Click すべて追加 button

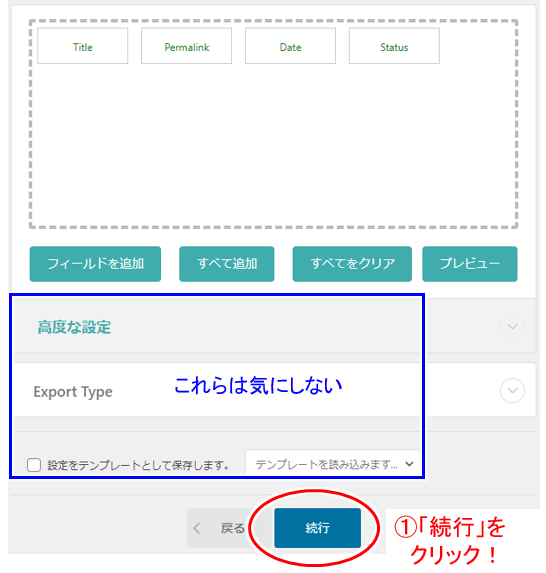pyautogui.click(x=227, y=264)
